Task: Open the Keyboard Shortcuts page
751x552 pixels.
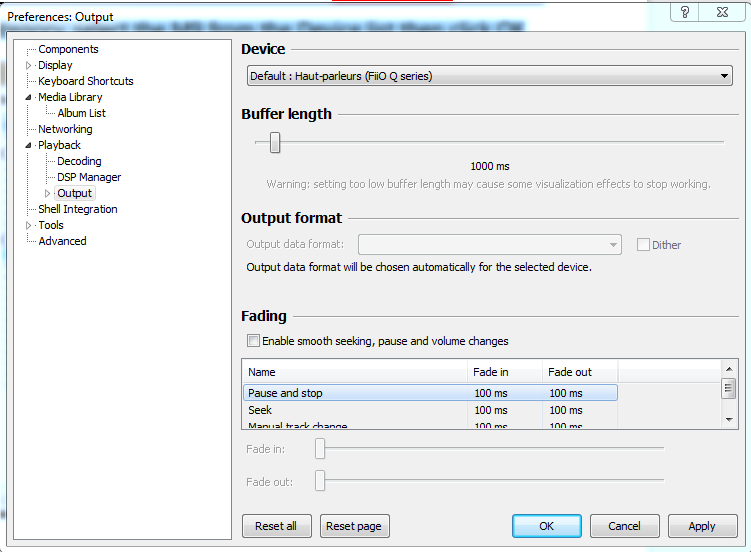Action: coord(86,81)
